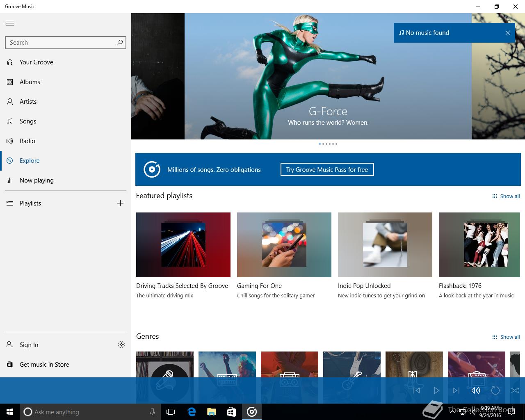This screenshot has width=525, height=420.
Task: Open the Action Center notifications icon
Action: (x=511, y=412)
